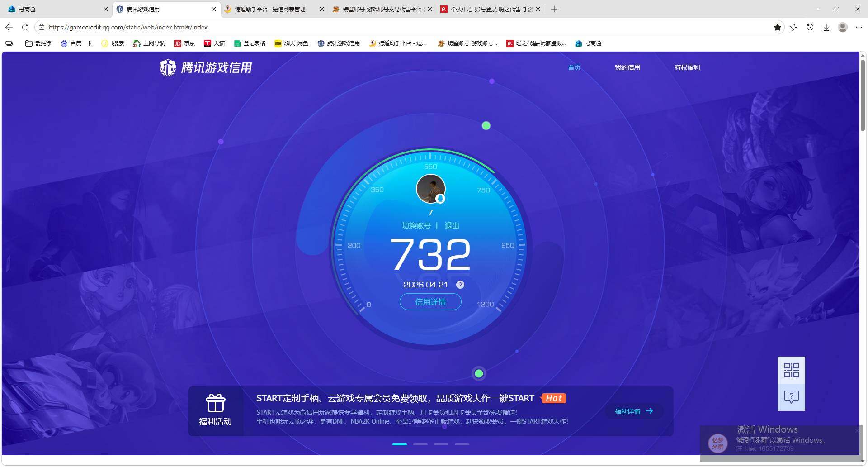868x467 pixels.
Task: Switch to the 我的信用 navigation item
Action: pos(627,67)
